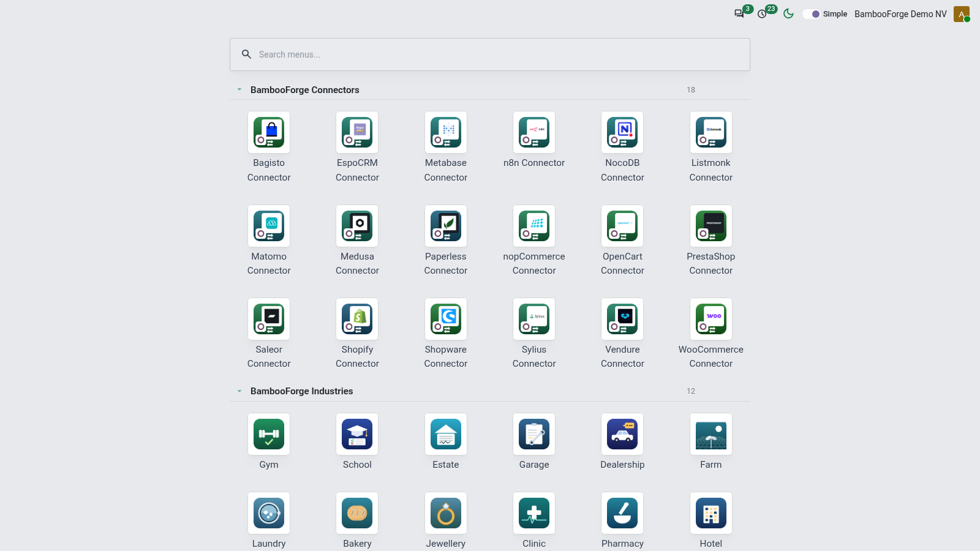Launch the Metabase Connector
The image size is (980, 551).
(446, 132)
